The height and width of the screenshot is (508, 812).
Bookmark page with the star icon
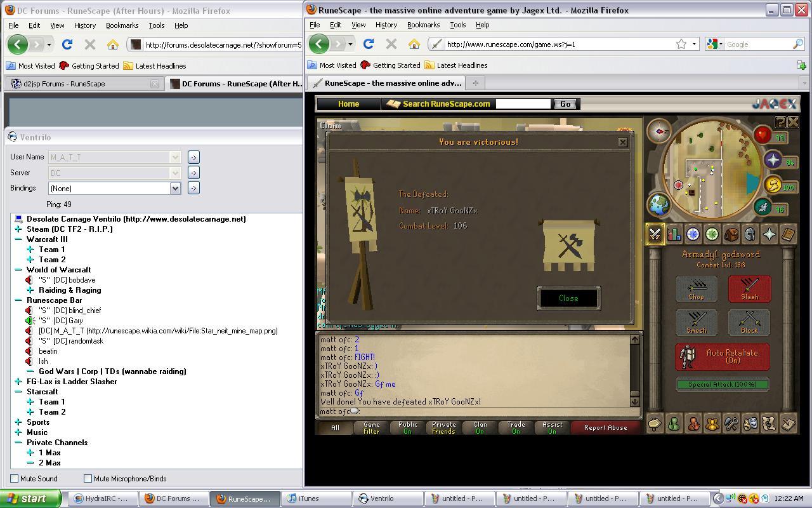pyautogui.click(x=681, y=44)
